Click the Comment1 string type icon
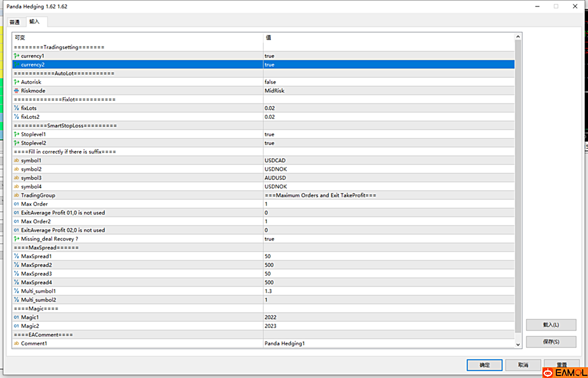Screen dimensions: 588x378 17,343
